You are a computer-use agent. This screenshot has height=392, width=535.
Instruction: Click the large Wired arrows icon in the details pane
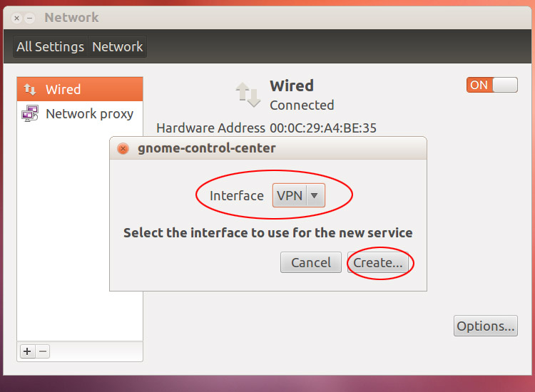pos(248,95)
